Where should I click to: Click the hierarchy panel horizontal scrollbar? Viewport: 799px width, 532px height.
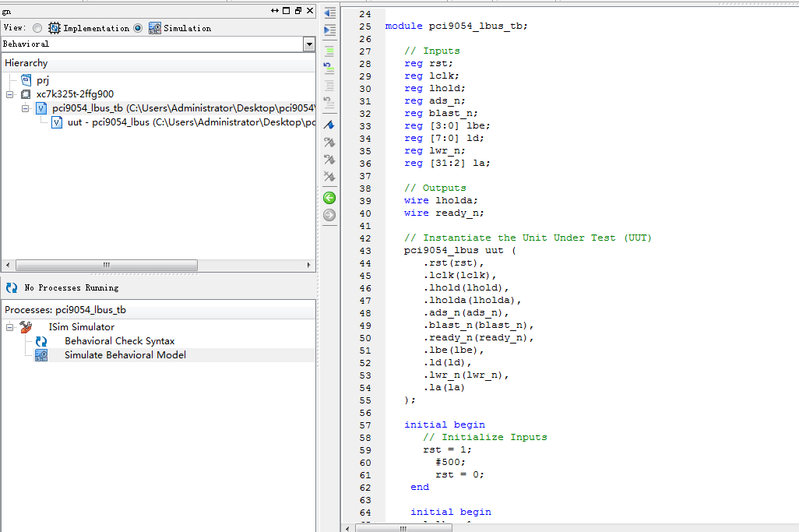(x=106, y=265)
